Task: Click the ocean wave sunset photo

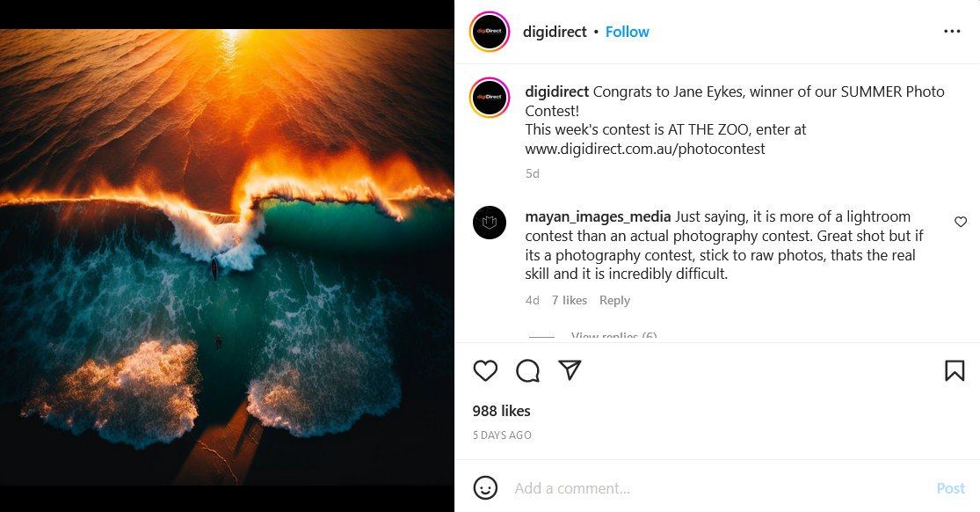Action: [x=227, y=256]
